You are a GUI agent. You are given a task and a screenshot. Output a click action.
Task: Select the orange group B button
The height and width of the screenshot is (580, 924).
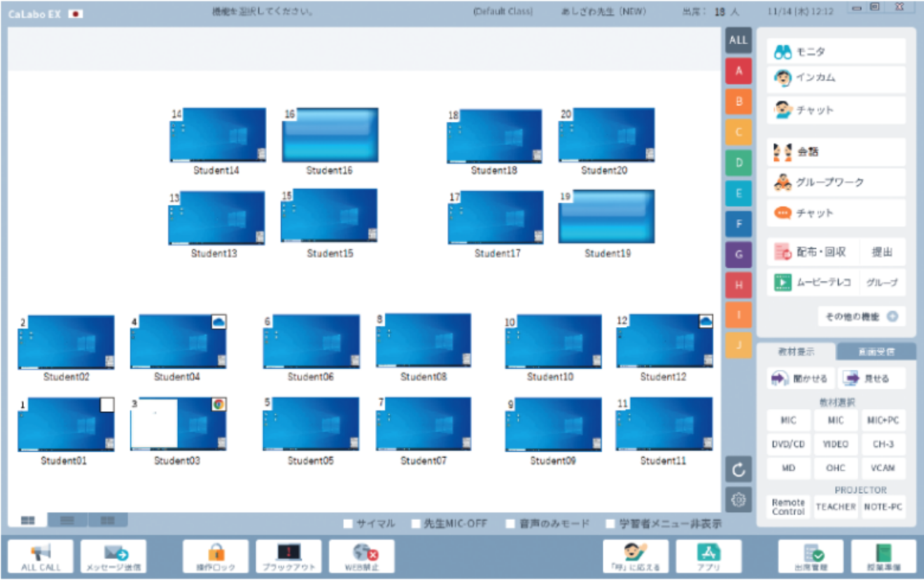click(x=738, y=102)
